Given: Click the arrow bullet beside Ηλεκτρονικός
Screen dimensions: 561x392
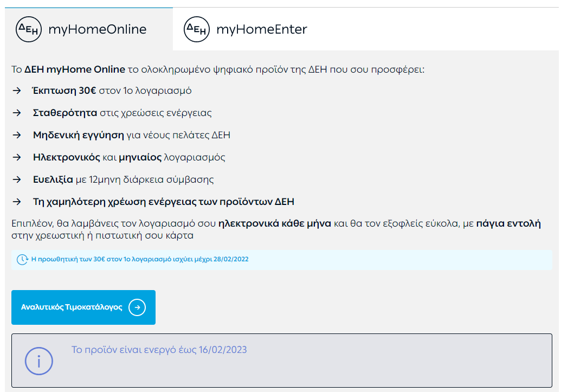Looking at the screenshot, I should pyautogui.click(x=17, y=157).
